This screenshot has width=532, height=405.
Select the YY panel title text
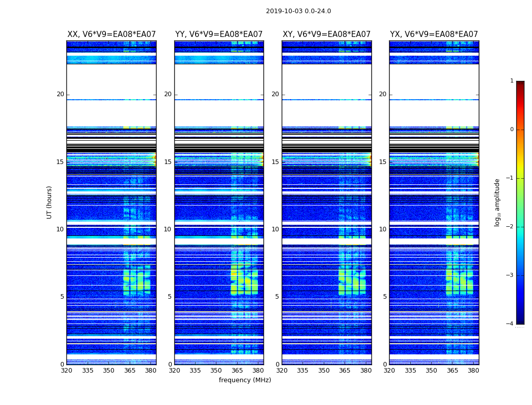coord(219,34)
